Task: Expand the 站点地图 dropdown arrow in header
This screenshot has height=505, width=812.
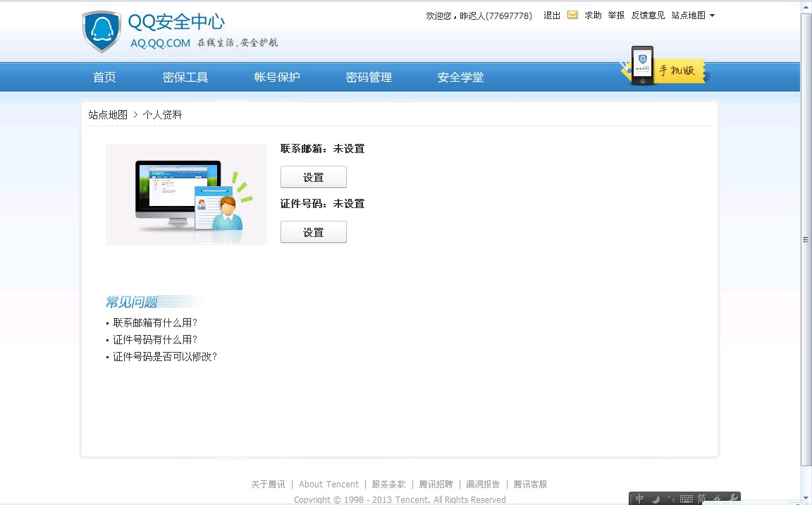Action: [712, 16]
